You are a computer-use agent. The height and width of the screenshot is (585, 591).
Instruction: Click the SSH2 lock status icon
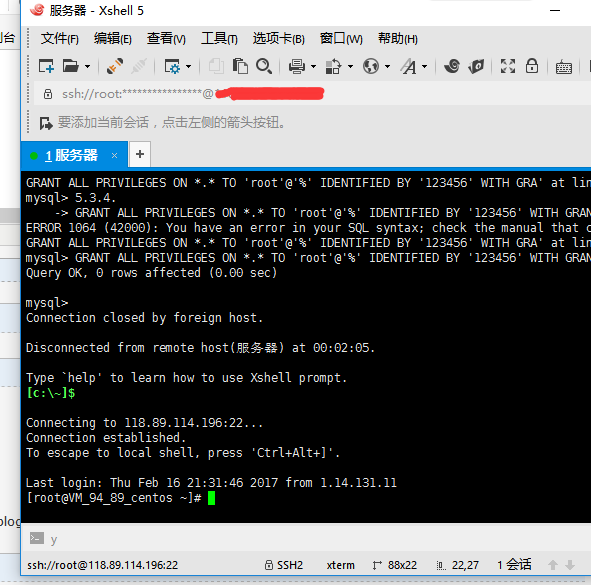(268, 565)
